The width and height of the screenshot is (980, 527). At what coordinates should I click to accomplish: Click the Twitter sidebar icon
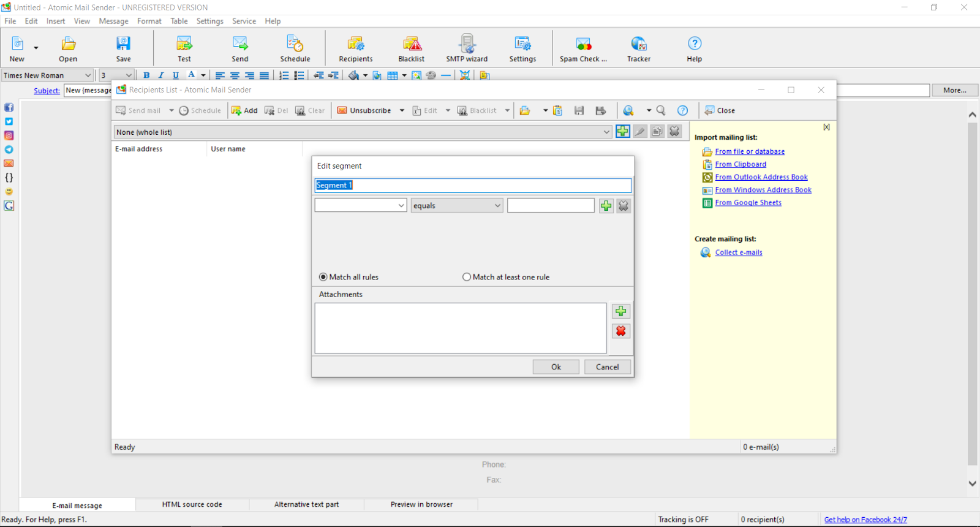[x=9, y=121]
